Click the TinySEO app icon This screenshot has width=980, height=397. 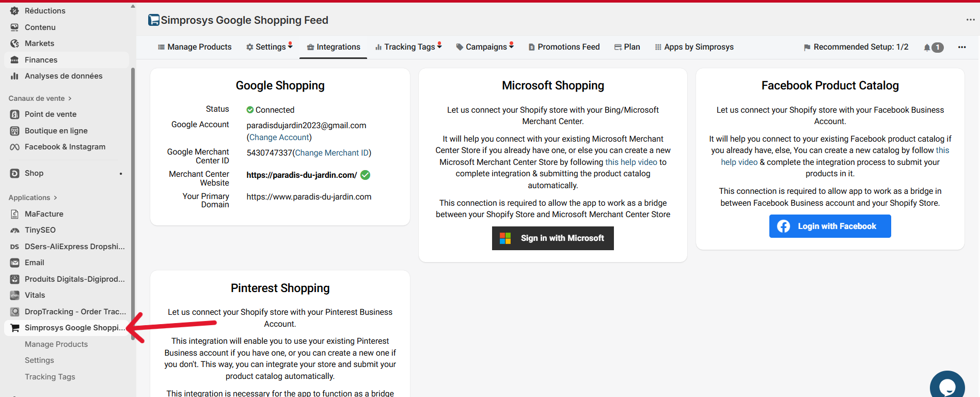click(14, 230)
